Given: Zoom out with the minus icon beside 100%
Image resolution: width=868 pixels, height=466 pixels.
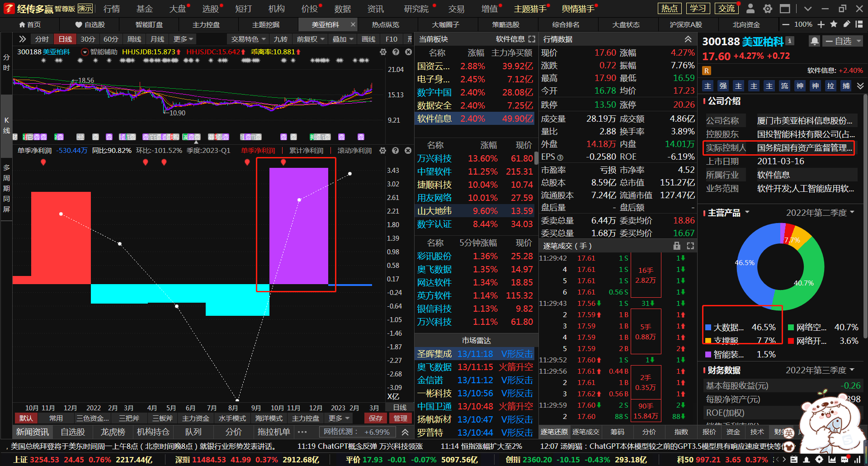Looking at the screenshot, I should click(x=786, y=24).
